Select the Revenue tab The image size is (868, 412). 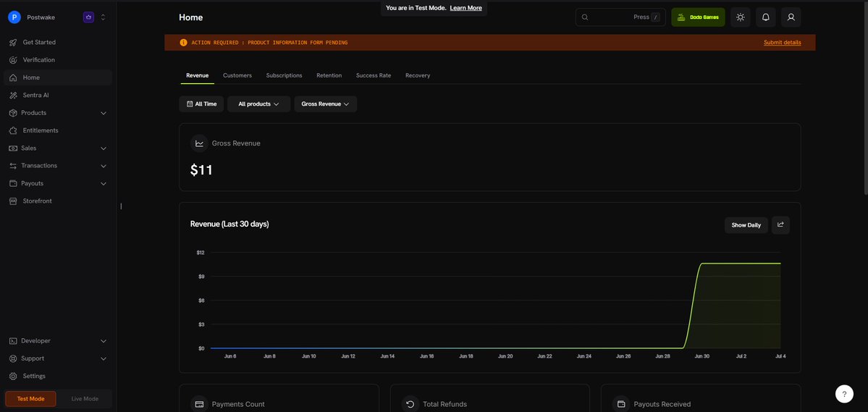pos(197,75)
